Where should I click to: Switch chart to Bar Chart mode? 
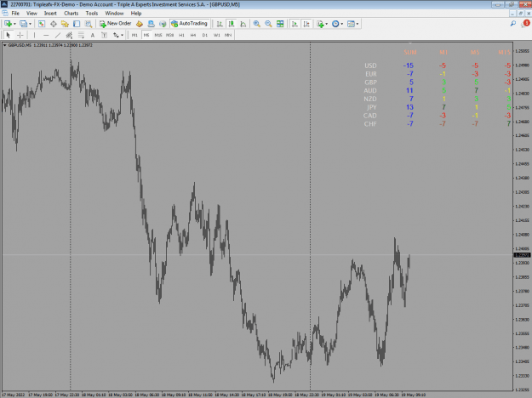(x=220, y=24)
